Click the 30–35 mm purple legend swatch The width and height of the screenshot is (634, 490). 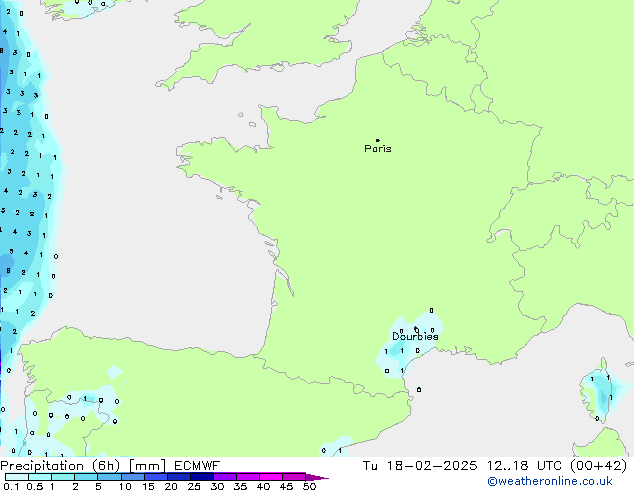click(224, 477)
